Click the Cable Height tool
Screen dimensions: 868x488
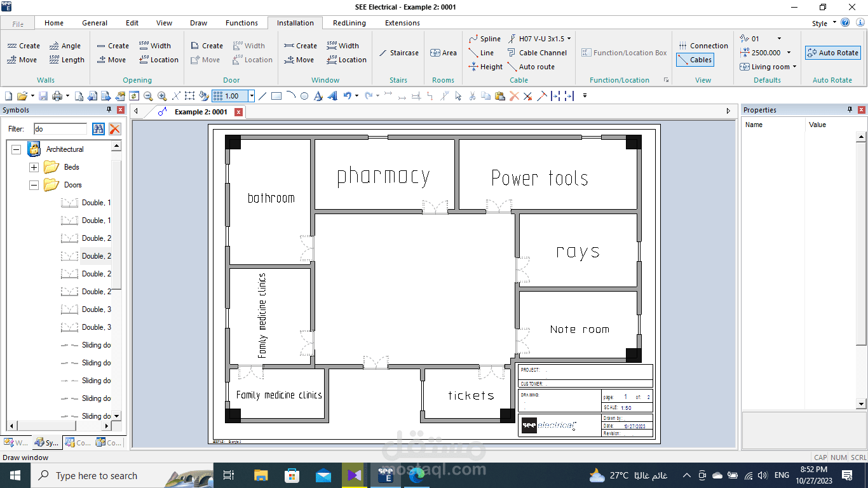coord(485,67)
